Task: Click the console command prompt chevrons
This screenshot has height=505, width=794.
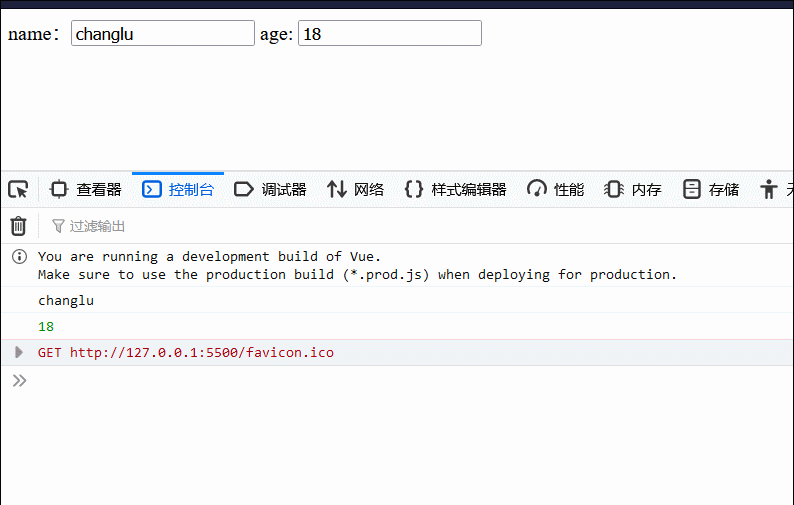Action: [19, 380]
